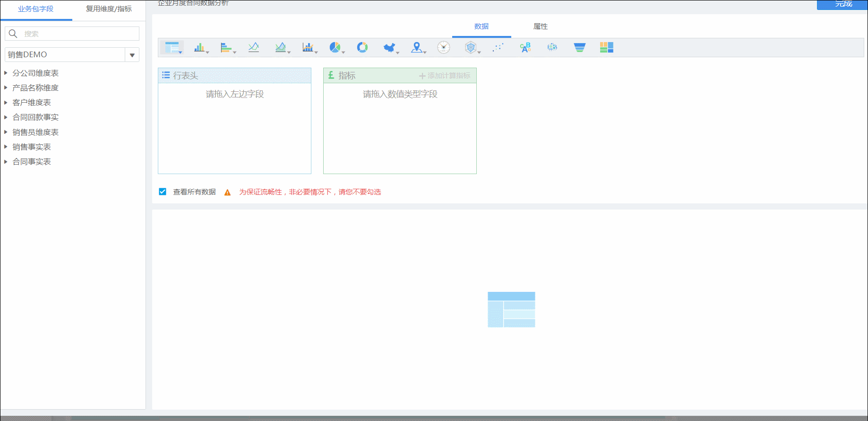Click the 添加计算指标 link

click(445, 76)
